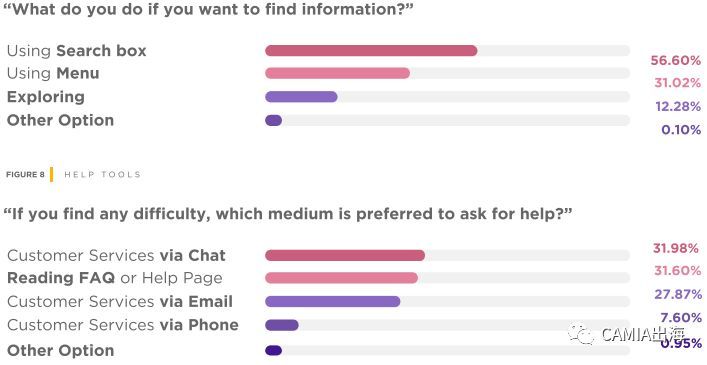This screenshot has width=707, height=365.
Task: Click the Search box progress bar
Action: point(371,50)
